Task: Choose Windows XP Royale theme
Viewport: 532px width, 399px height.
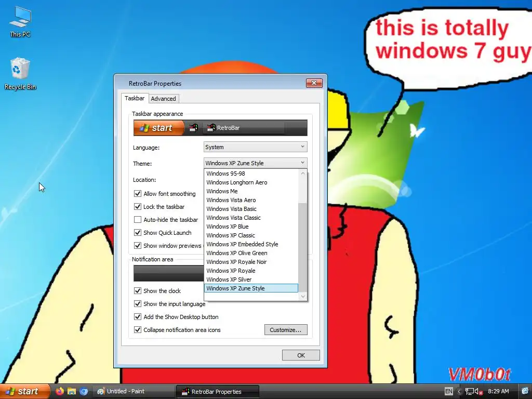Action: tap(251, 270)
